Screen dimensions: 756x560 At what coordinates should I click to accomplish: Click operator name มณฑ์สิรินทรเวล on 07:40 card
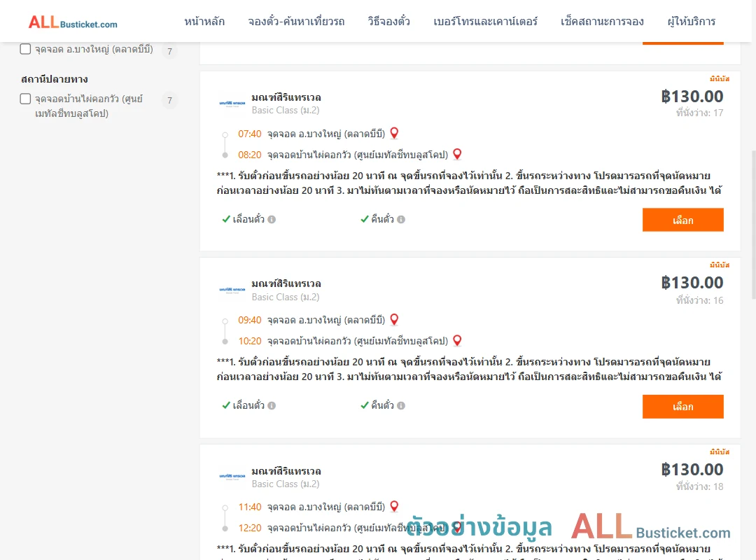tap(286, 97)
